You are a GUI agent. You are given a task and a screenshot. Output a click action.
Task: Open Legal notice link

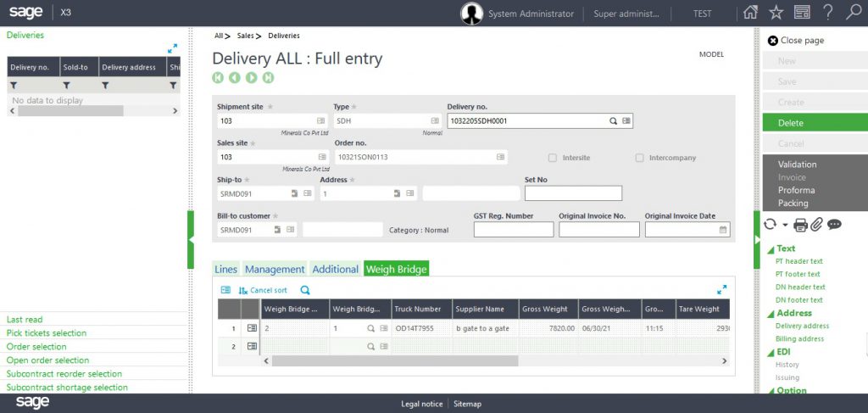422,405
